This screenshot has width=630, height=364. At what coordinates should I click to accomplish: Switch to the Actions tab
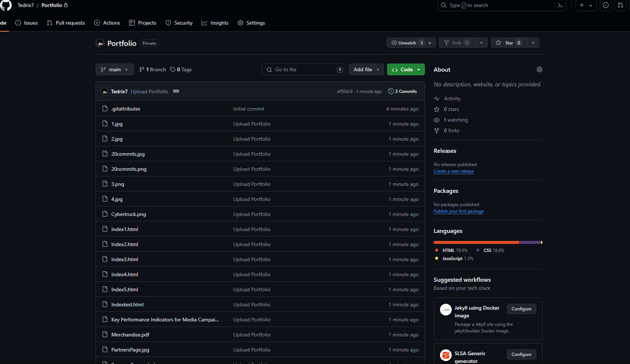pyautogui.click(x=107, y=23)
